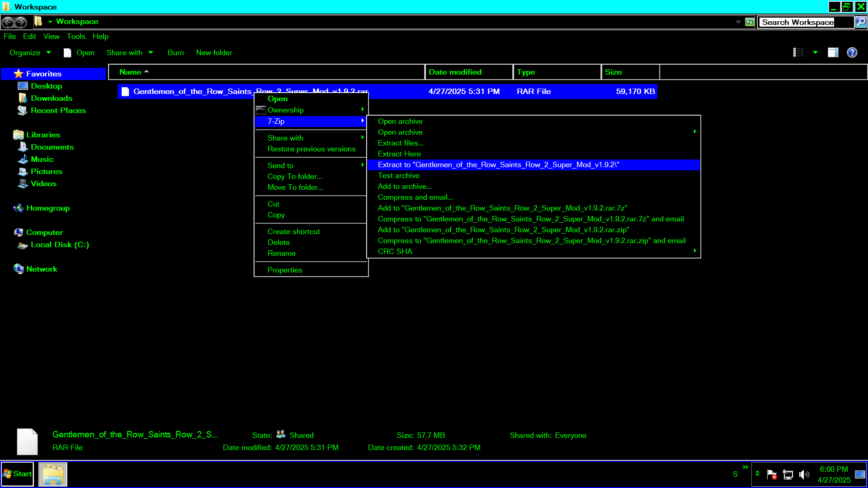Click the Back navigation arrow
The height and width of the screenshot is (488, 868).
pyautogui.click(x=8, y=22)
